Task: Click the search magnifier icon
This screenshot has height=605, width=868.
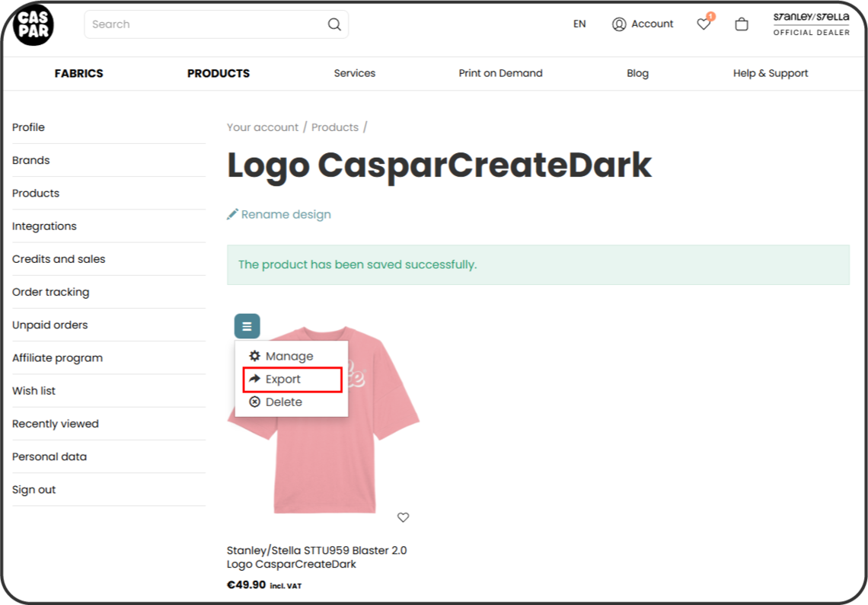Action: click(333, 24)
